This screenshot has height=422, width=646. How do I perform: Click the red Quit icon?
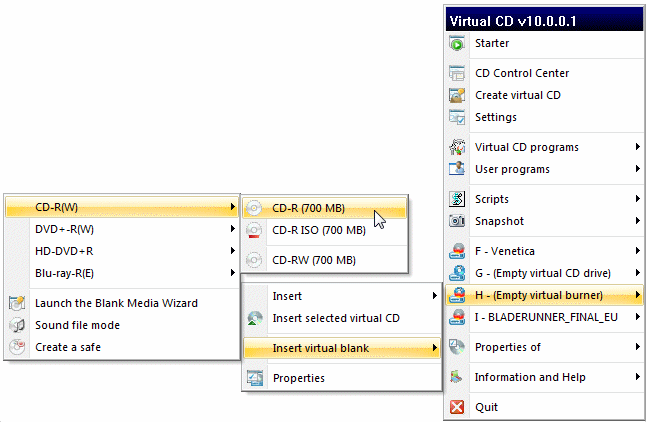tap(457, 407)
